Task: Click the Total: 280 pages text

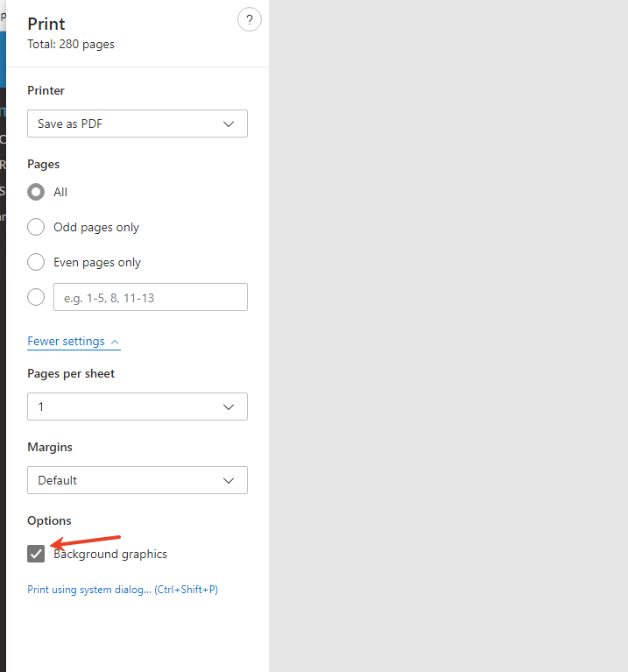Action: [71, 44]
